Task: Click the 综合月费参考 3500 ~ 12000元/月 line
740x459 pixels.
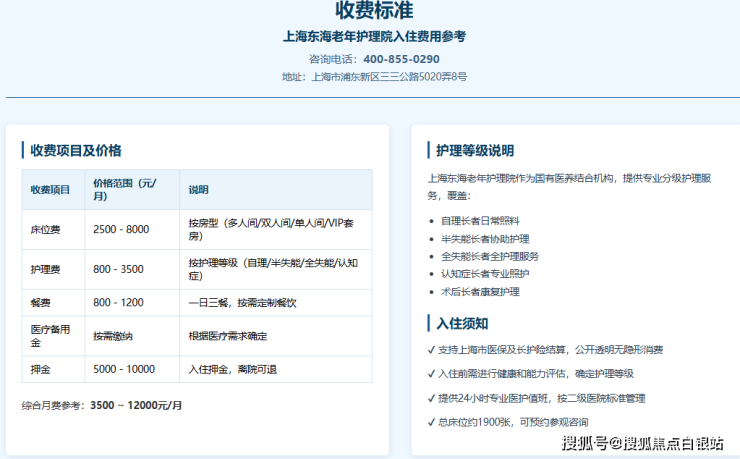Action: tap(101, 405)
